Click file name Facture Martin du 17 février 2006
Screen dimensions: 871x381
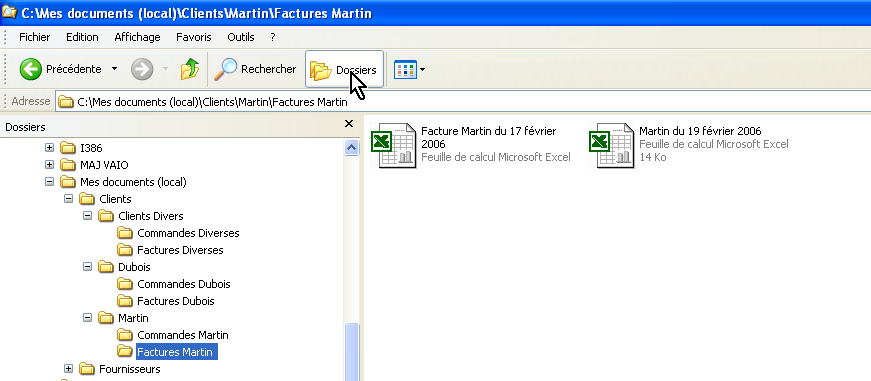(x=488, y=137)
